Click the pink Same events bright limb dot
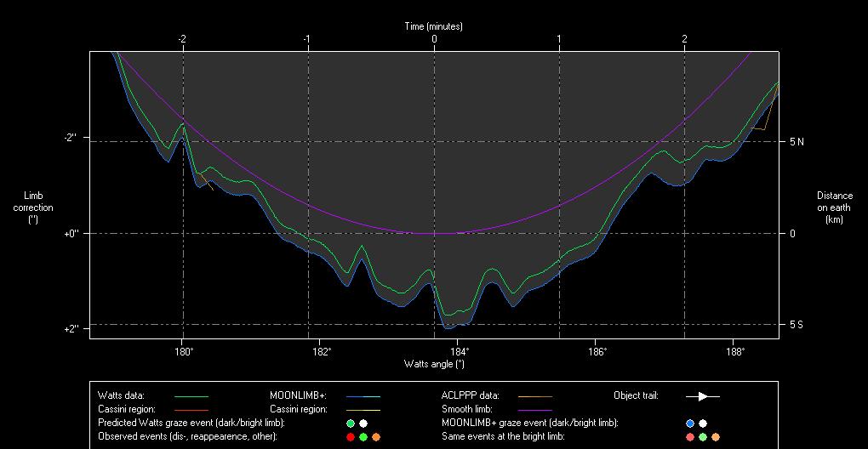 690,437
